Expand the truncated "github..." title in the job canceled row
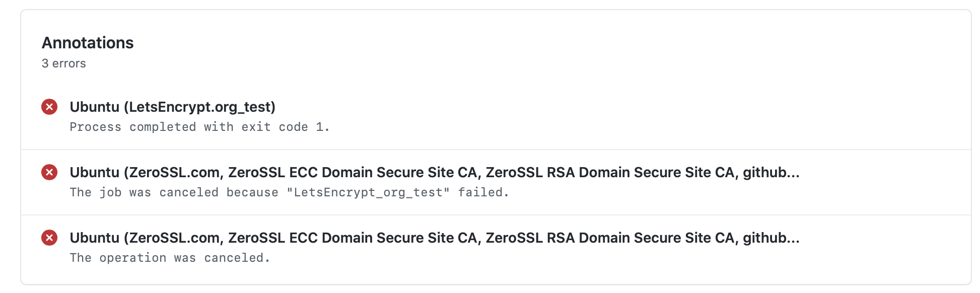 (771, 173)
